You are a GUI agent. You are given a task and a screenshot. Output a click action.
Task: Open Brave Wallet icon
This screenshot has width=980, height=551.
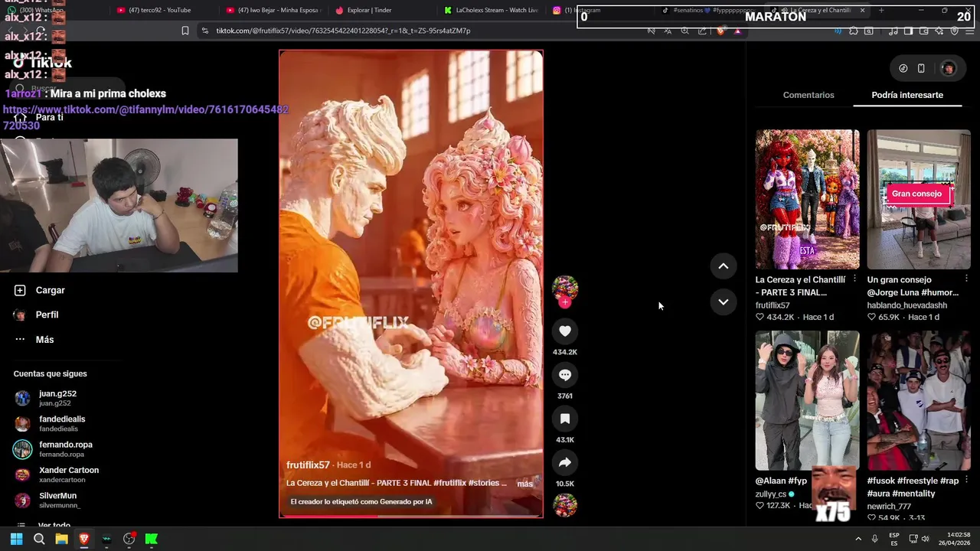point(924,31)
